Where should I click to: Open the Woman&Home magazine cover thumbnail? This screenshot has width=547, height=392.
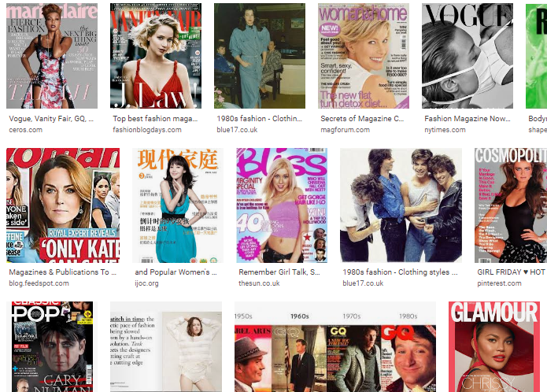tap(364, 56)
